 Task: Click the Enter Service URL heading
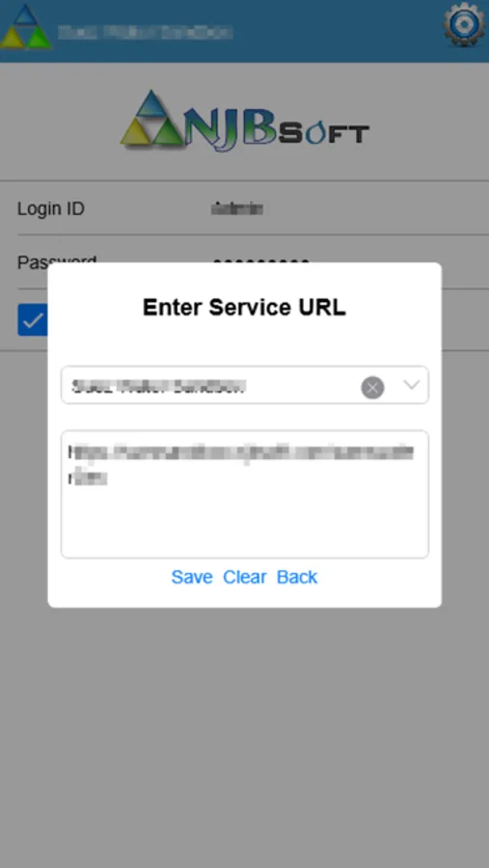tap(244, 308)
